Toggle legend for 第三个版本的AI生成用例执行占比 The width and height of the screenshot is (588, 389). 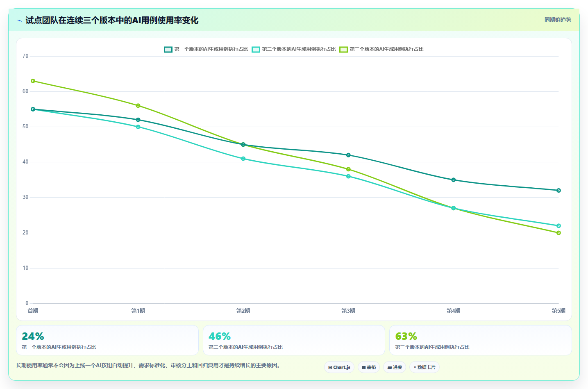(x=381, y=49)
